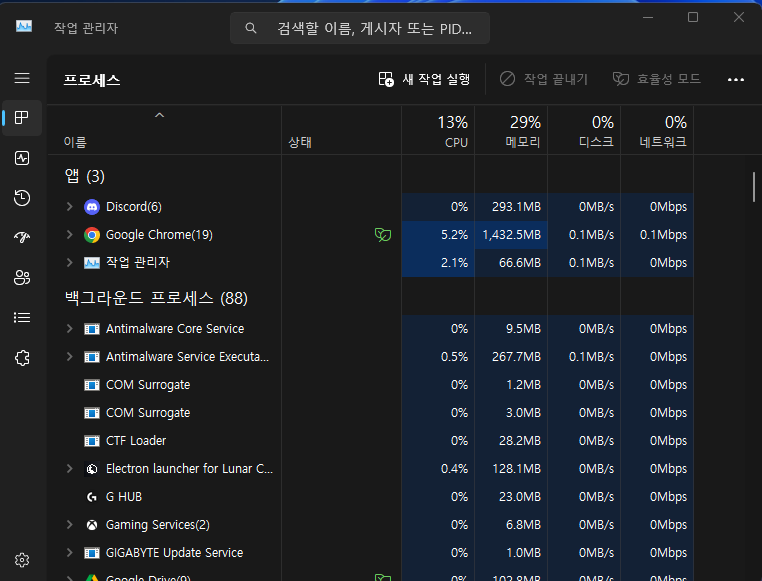Expand Antimalware Service Executable entry
This screenshot has width=762, height=581.
(69, 357)
